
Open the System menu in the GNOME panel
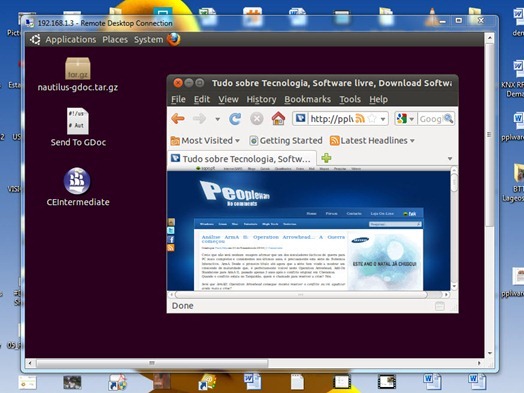click(148, 39)
